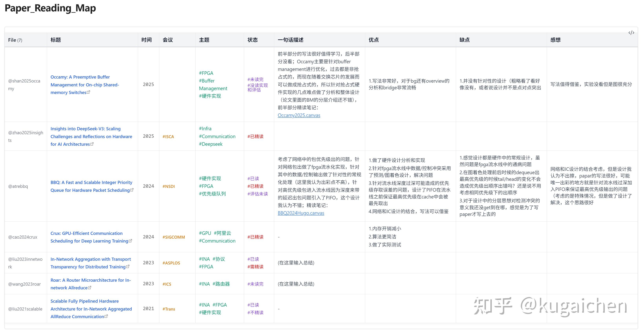Screen dimensions: 644x335
Task: Click the #Infra topic tag
Action: pyautogui.click(x=205, y=129)
